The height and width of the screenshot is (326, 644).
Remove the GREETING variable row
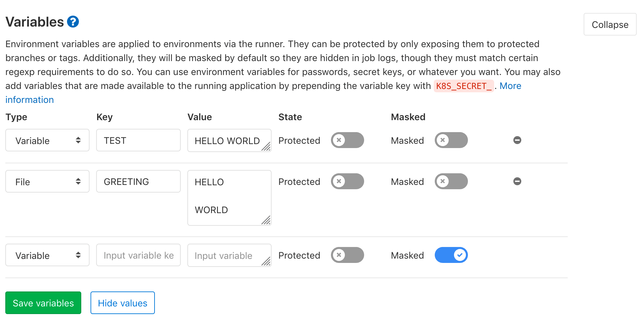click(x=517, y=181)
